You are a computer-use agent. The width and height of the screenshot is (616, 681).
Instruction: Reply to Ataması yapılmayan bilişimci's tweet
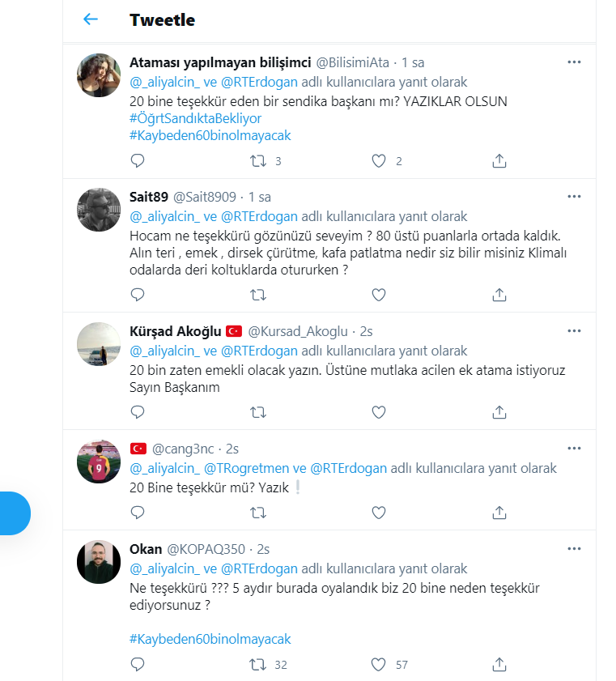[x=138, y=160]
